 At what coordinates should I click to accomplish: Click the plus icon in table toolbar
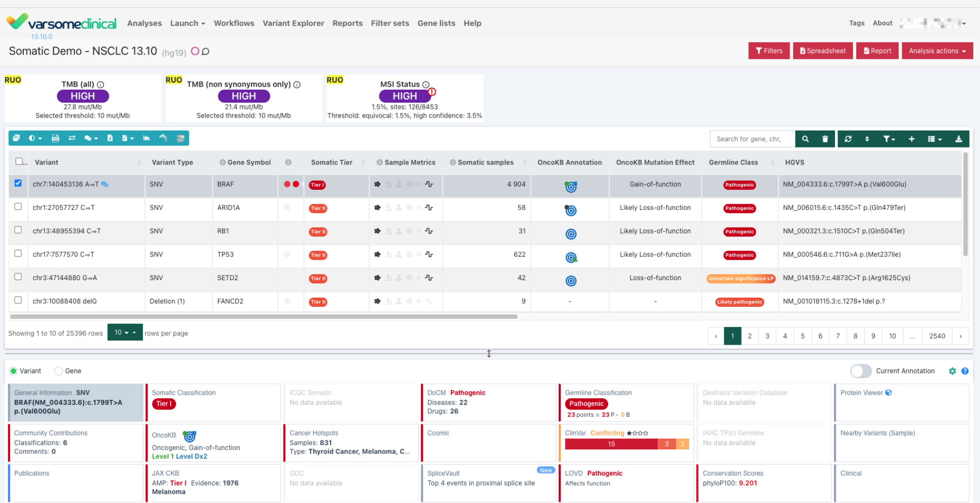click(911, 139)
